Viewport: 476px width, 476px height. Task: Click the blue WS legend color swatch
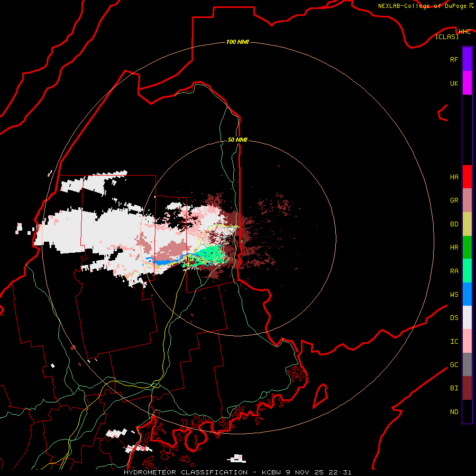467,294
